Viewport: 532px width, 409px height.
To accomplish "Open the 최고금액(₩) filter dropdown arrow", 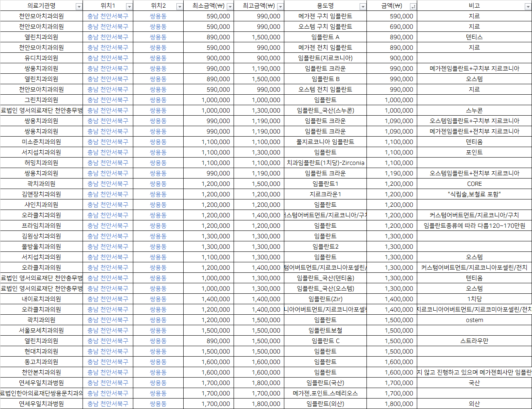I will click(x=280, y=6).
